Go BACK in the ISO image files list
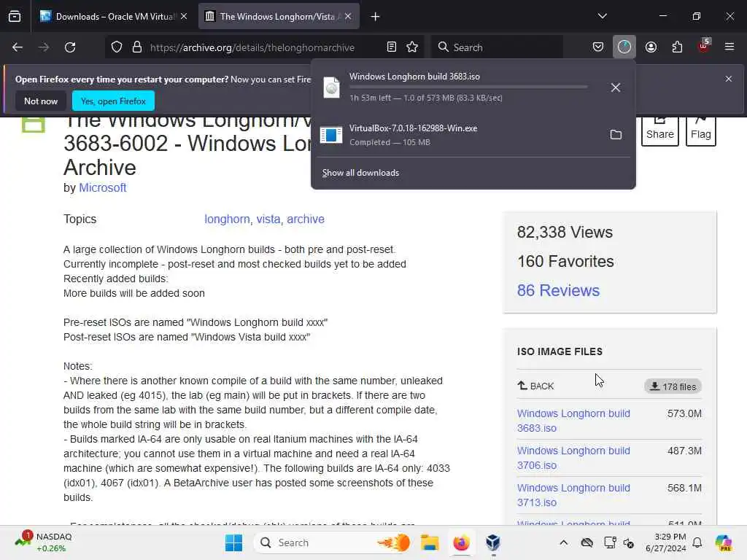 click(536, 386)
